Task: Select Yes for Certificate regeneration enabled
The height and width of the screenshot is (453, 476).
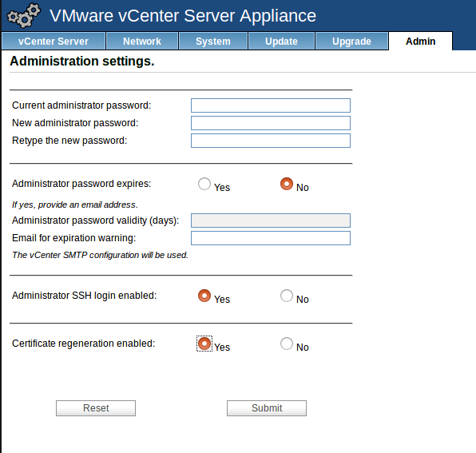Action: [x=204, y=344]
